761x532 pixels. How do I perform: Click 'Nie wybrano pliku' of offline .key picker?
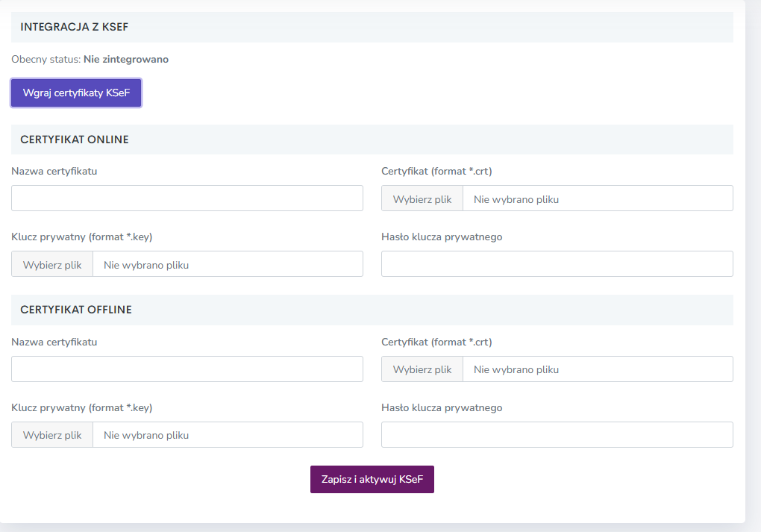pos(146,436)
